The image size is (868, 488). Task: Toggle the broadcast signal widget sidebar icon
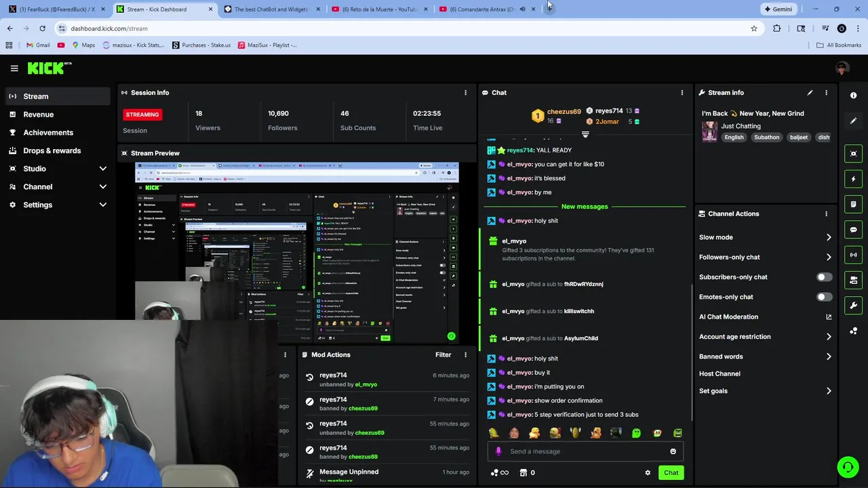pos(853,255)
